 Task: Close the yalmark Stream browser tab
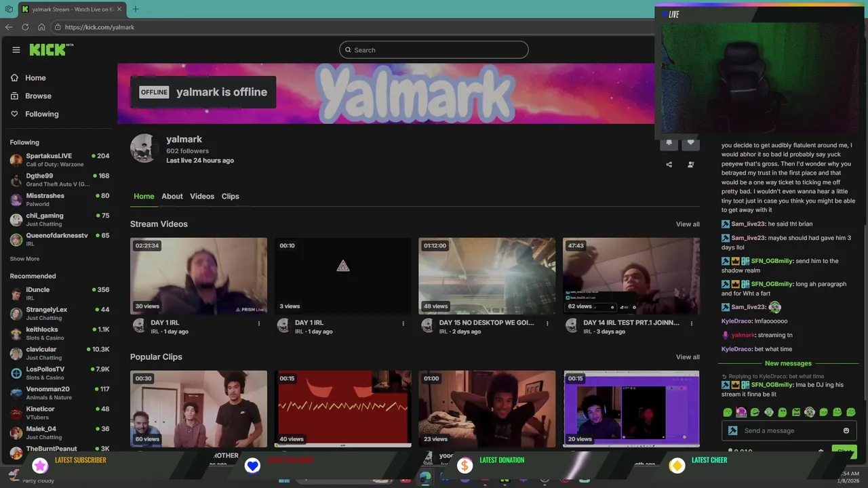(x=120, y=9)
